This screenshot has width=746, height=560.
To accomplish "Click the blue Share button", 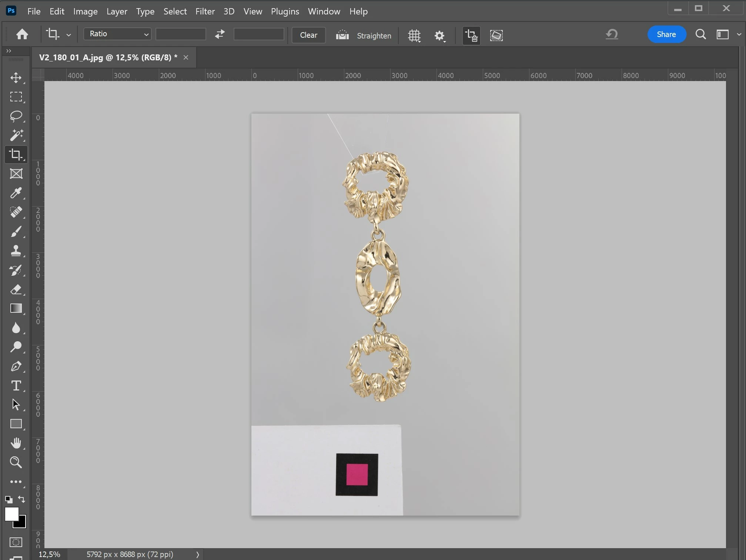I will [x=666, y=34].
